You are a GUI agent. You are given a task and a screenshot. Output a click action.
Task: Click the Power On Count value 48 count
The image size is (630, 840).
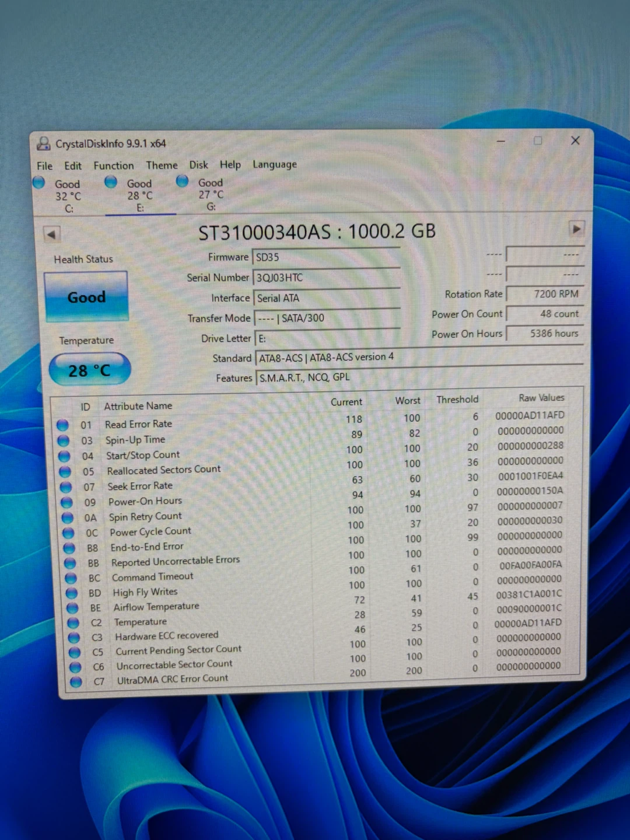pyautogui.click(x=545, y=314)
